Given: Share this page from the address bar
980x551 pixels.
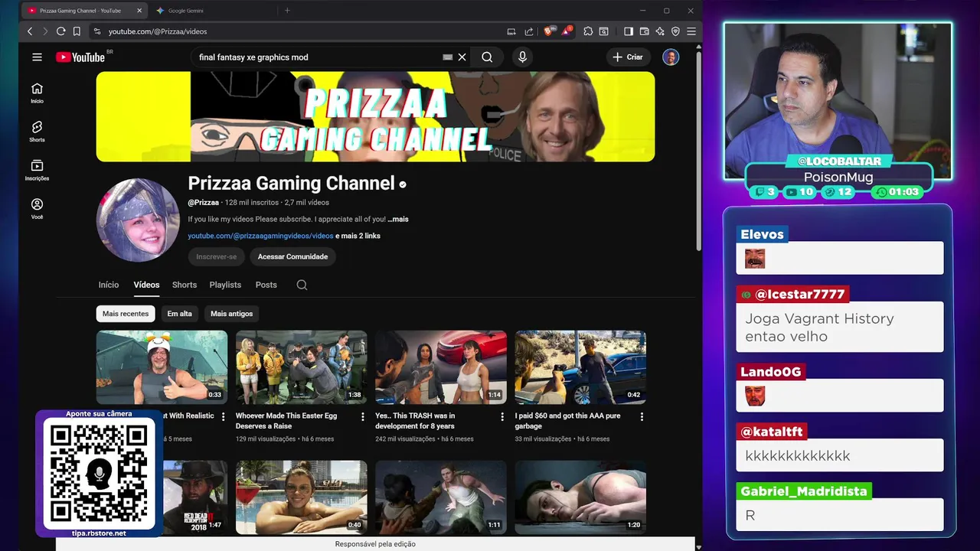Looking at the screenshot, I should [x=529, y=31].
